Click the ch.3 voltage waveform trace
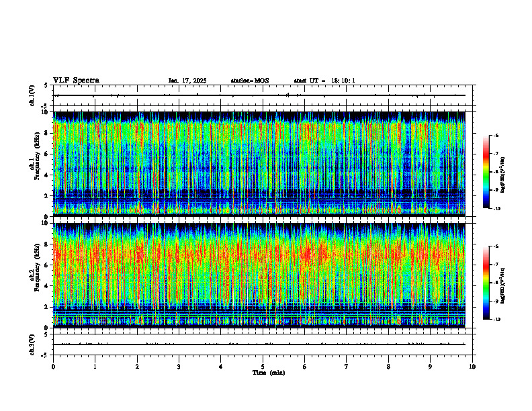The height and width of the screenshot is (411, 532). click(259, 345)
